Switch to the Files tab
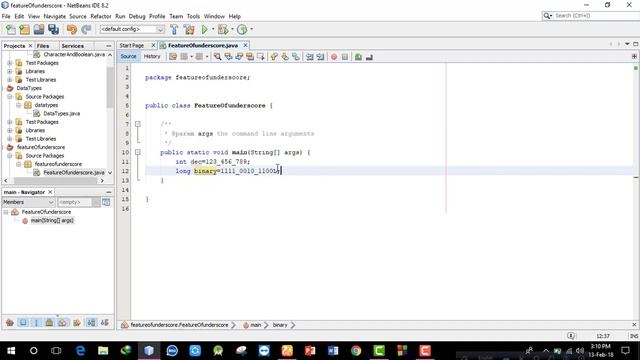Image resolution: width=640 pixels, height=360 pixels. (43, 46)
